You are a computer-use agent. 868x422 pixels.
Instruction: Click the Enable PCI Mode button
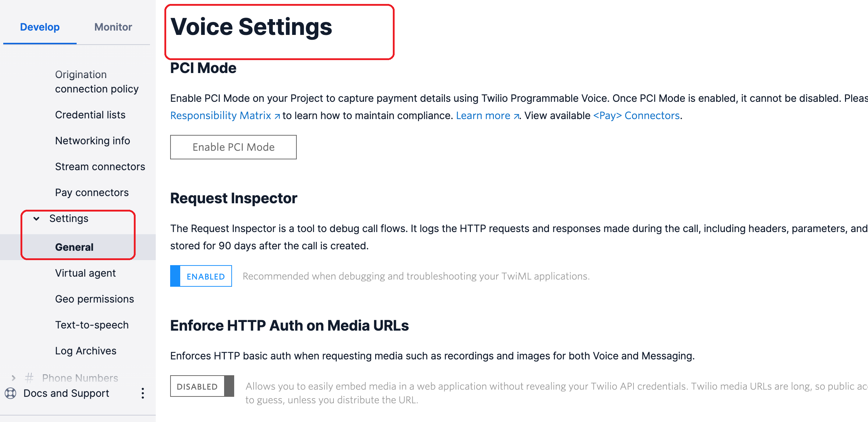[233, 147]
